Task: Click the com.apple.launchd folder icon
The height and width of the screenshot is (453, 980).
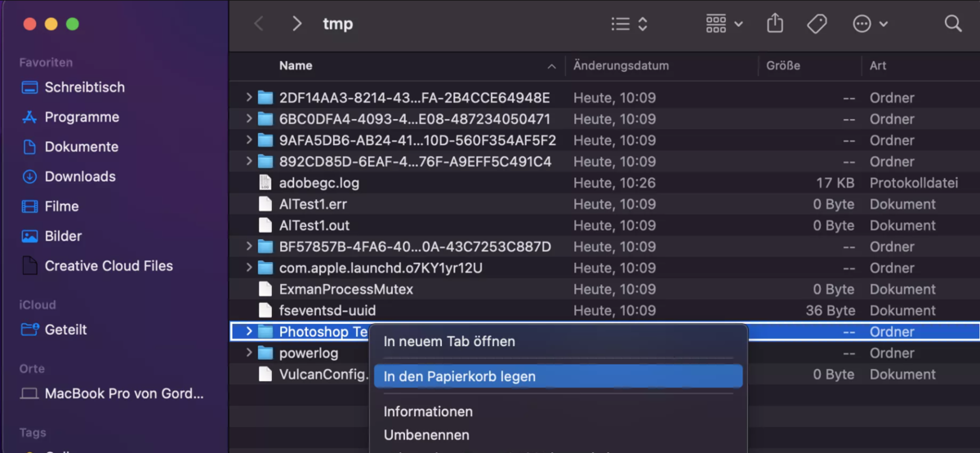Action: tap(265, 268)
